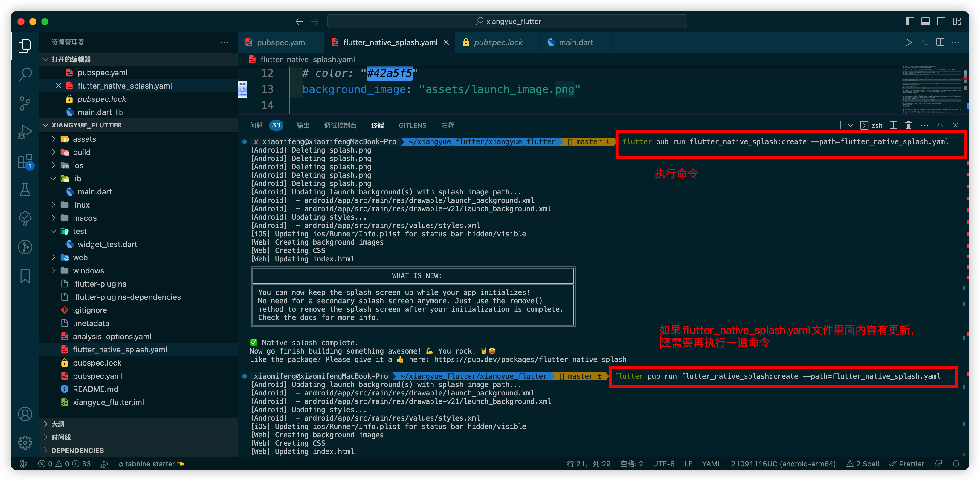
Task: Close the flutter_native_splash.yaml tab
Action: [446, 42]
